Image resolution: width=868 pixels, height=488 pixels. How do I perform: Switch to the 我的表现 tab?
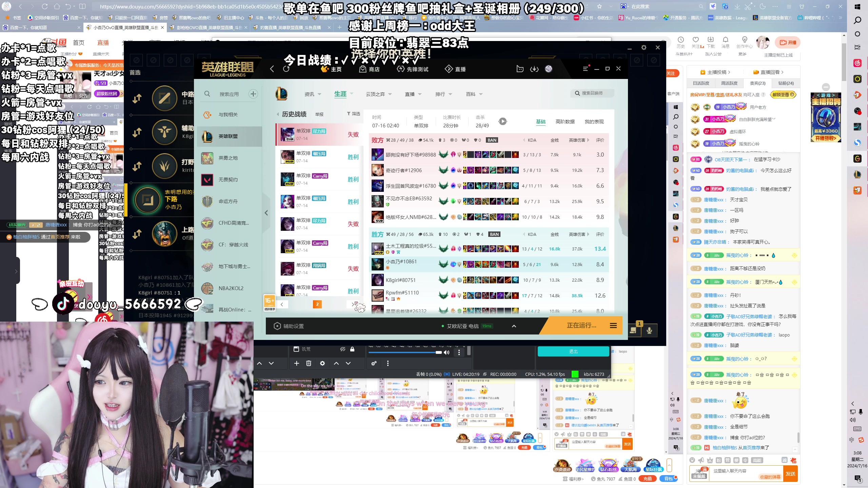tap(594, 121)
